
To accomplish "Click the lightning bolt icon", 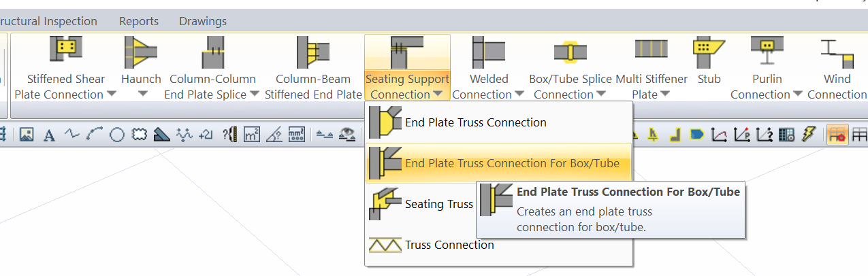I will click(808, 135).
